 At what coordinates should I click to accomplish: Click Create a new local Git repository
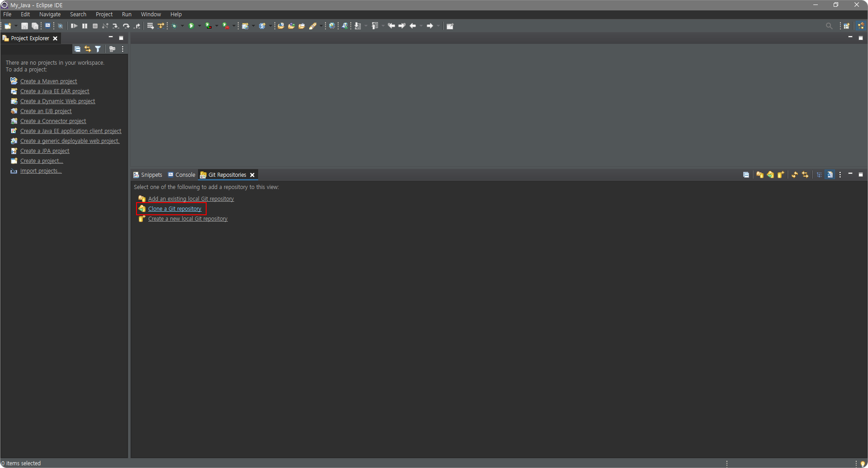coord(188,219)
